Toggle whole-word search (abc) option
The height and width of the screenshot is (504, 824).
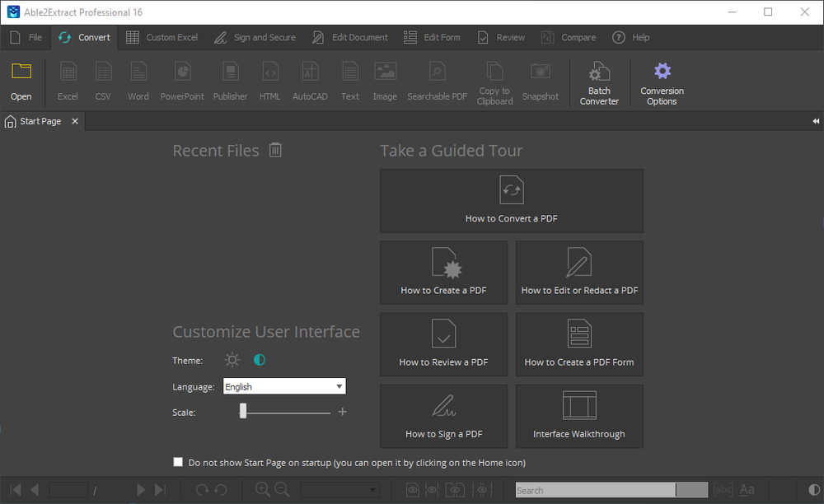click(723, 490)
